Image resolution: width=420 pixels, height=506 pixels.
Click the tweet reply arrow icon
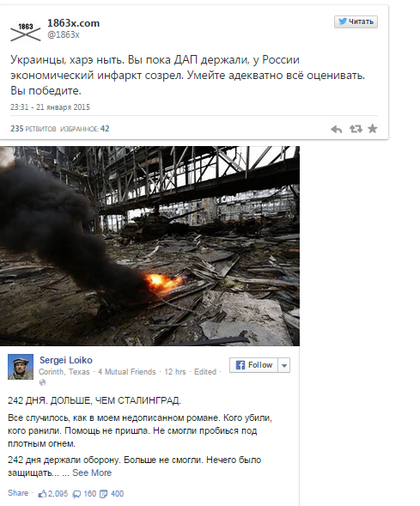(336, 129)
